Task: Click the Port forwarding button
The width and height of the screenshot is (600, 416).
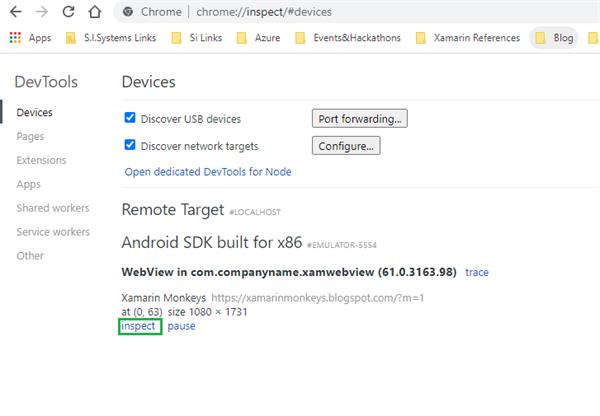Action: pyautogui.click(x=359, y=119)
